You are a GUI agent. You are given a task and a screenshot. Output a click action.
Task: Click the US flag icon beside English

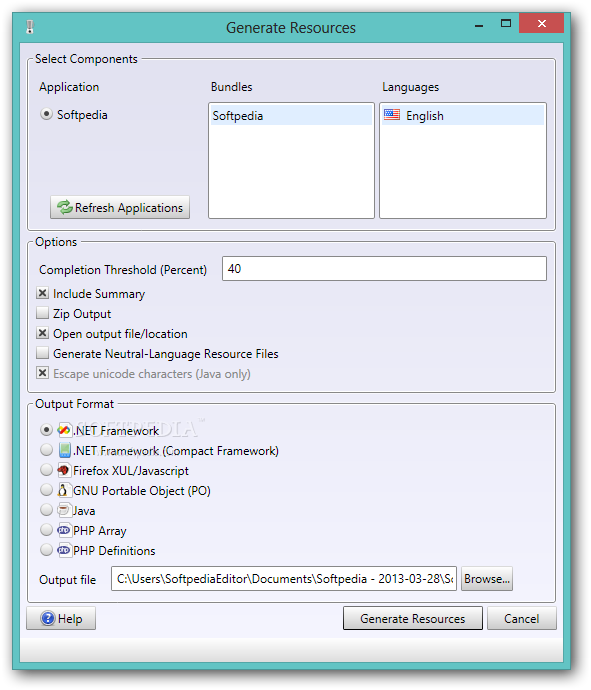click(x=392, y=115)
